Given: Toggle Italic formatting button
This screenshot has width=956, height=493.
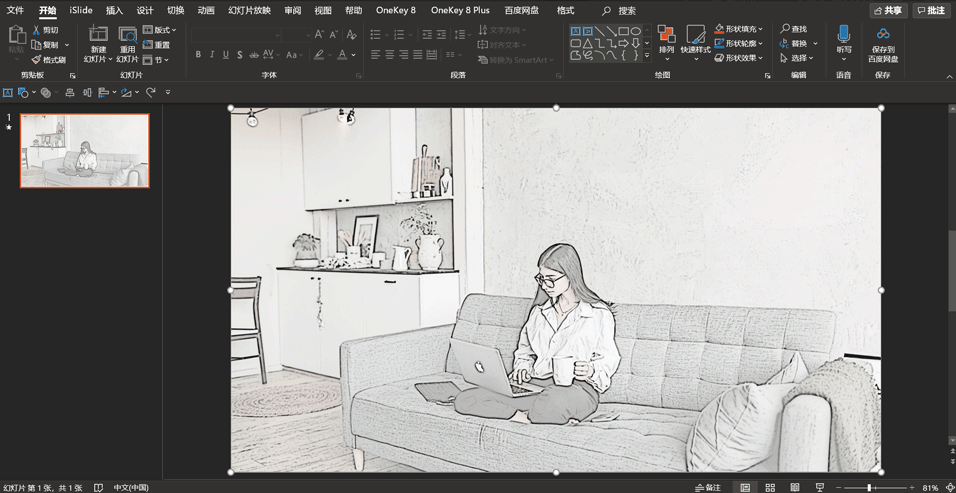Looking at the screenshot, I should pyautogui.click(x=212, y=55).
